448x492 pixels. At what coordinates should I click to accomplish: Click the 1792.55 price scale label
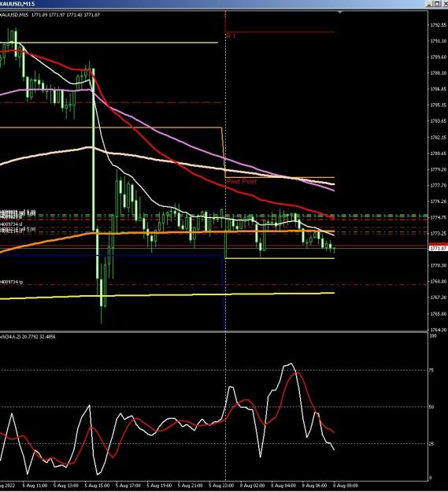pos(439,24)
